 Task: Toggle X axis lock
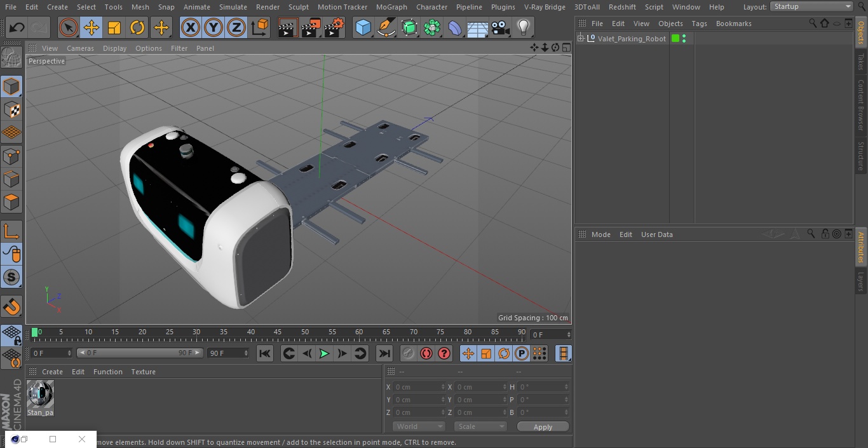(x=191, y=27)
